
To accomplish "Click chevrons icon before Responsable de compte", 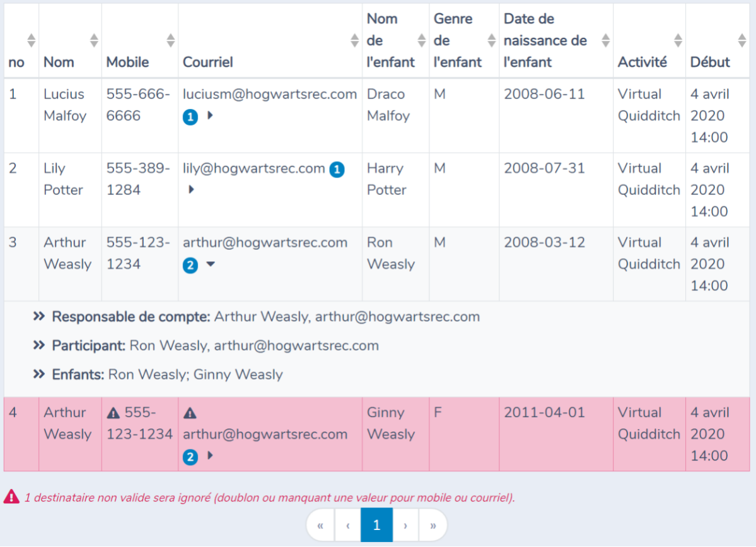I will click(x=39, y=317).
